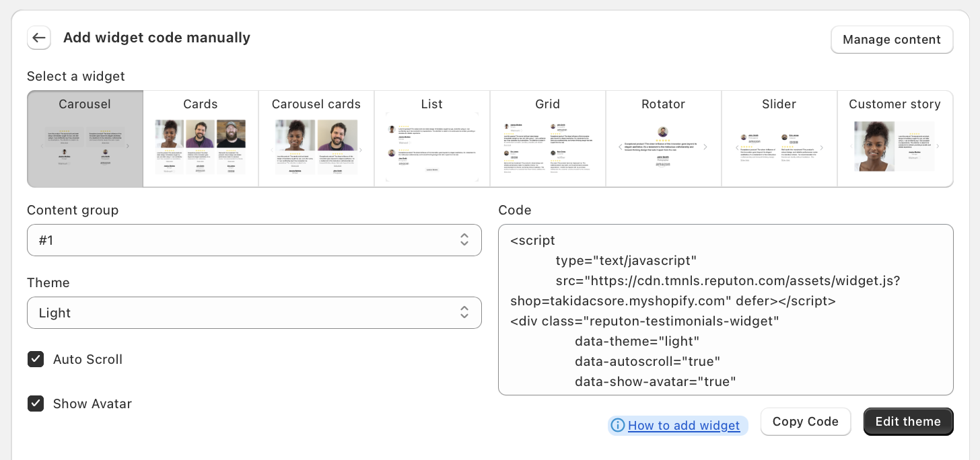Click the reputon-testimonials-widget div line
The image size is (980, 460).
pyautogui.click(x=644, y=321)
